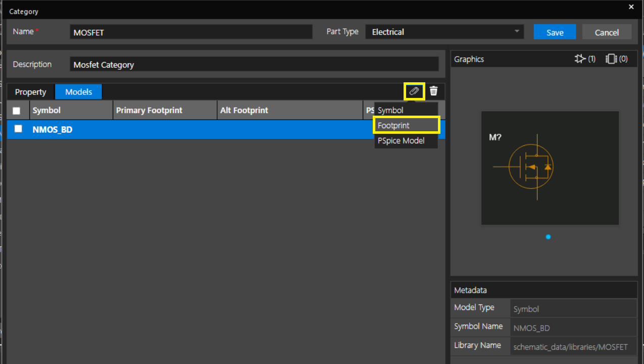Click the footprint count icon in Graphics

(x=612, y=59)
